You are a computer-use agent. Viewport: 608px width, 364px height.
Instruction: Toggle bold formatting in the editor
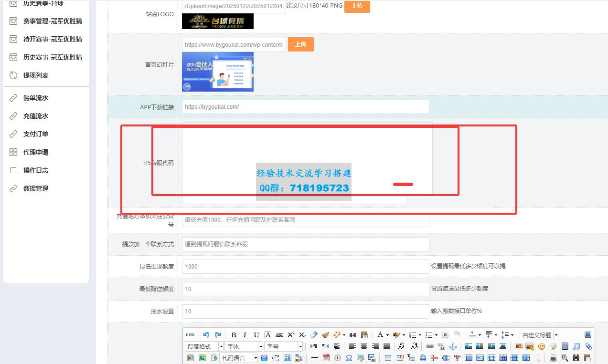234,335
